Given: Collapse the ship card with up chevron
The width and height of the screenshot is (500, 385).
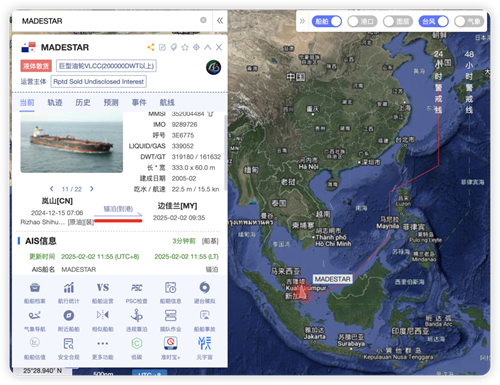Looking at the screenshot, I should tap(208, 47).
